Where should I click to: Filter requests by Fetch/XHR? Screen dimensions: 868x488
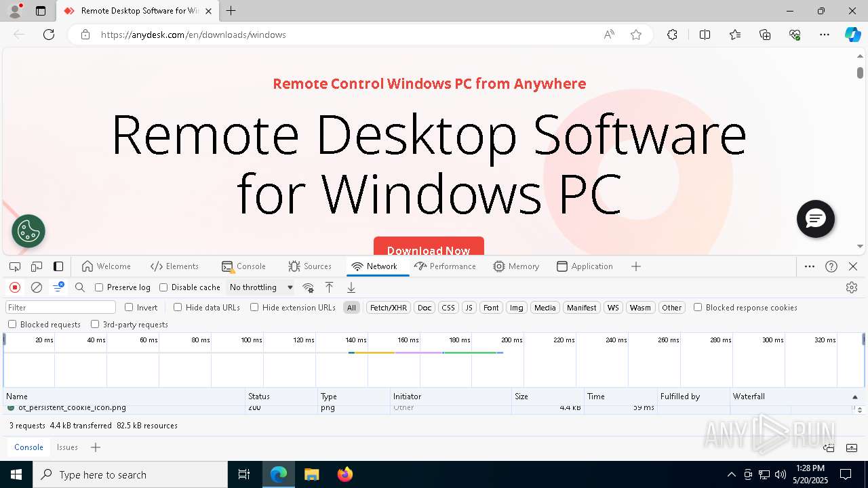pyautogui.click(x=389, y=308)
